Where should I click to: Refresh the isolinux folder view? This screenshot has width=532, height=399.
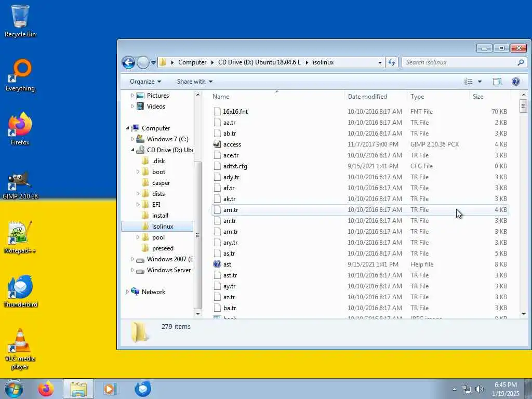pyautogui.click(x=392, y=62)
